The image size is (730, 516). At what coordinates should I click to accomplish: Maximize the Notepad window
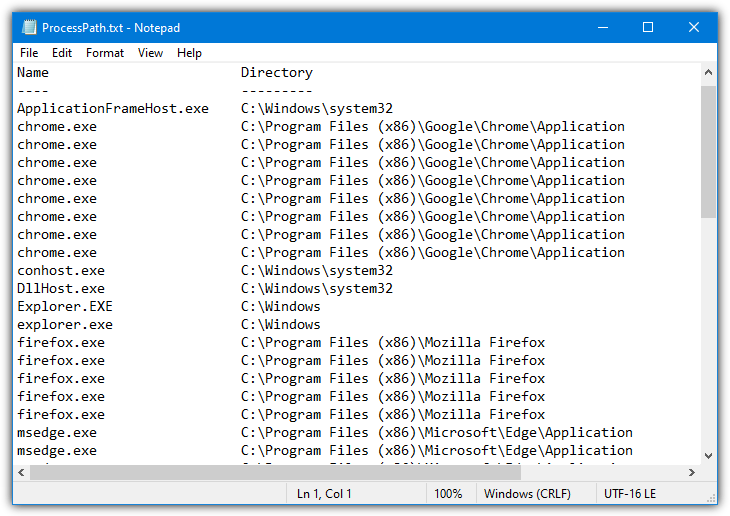tap(648, 27)
